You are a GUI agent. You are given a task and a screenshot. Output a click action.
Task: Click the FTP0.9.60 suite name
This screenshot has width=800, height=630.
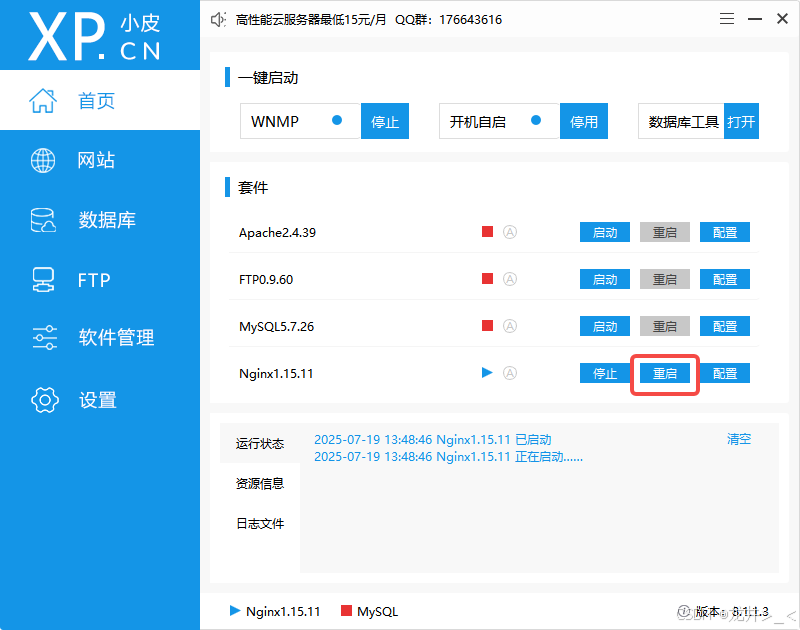click(x=266, y=280)
